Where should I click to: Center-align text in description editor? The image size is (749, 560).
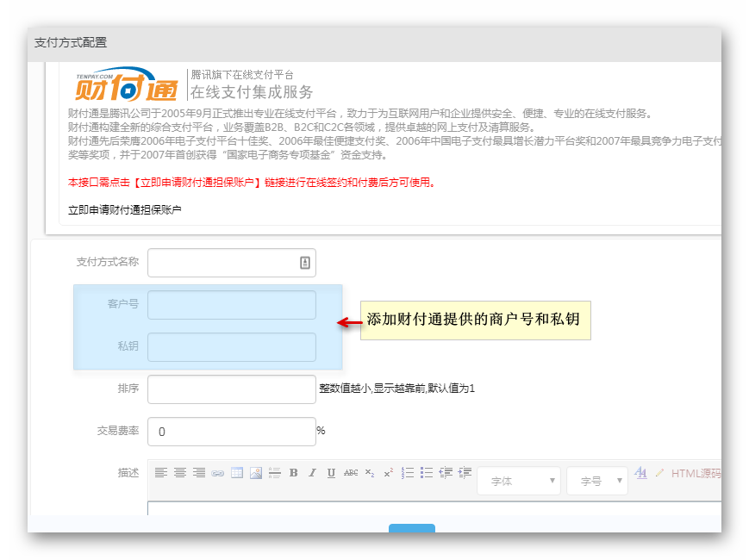[x=180, y=473]
